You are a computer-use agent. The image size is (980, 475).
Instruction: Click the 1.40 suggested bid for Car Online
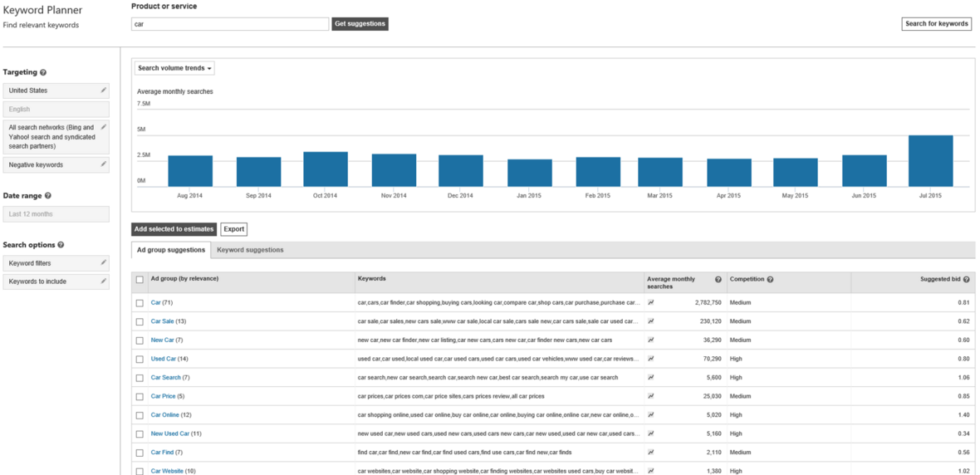click(963, 415)
